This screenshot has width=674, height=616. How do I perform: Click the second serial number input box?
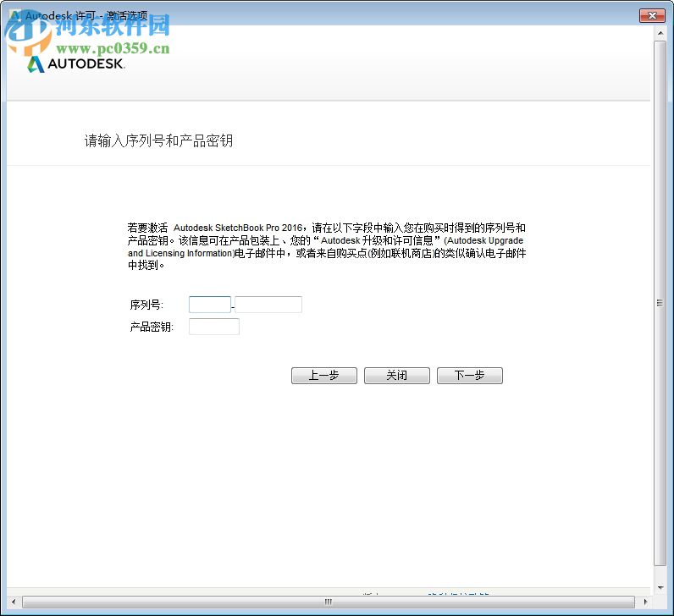(x=268, y=305)
